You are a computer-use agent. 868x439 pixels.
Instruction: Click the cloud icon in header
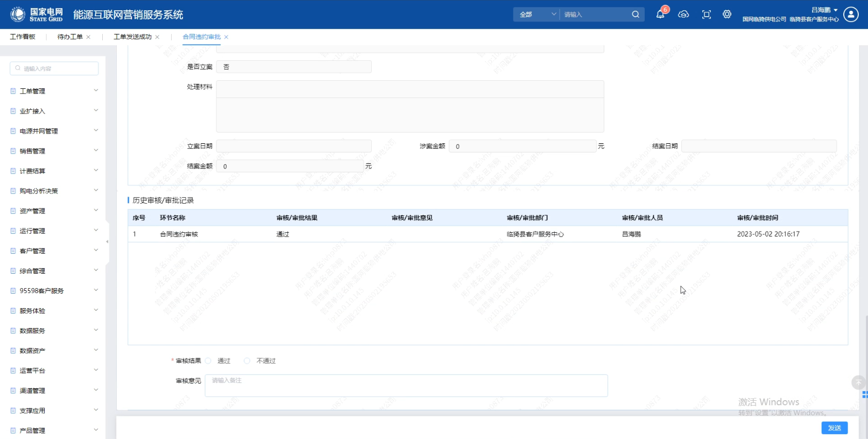[x=683, y=15]
